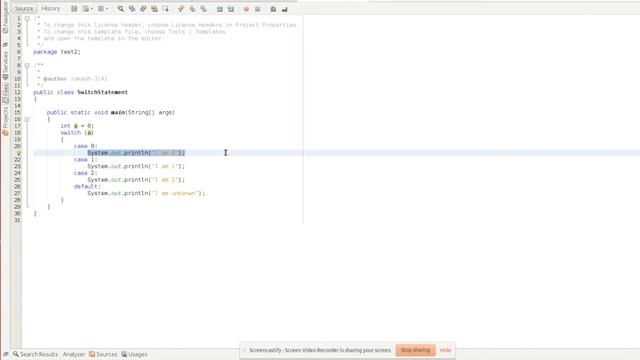640x360 pixels.
Task: Click the Screencastify sharing message text
Action: click(x=320, y=350)
